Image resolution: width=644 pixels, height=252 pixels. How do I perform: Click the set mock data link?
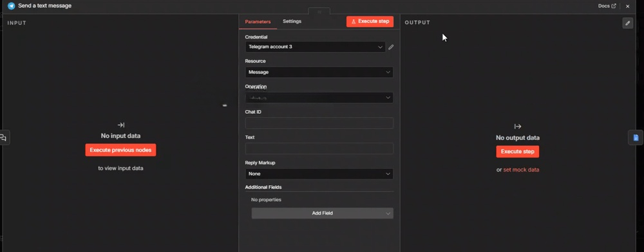pos(521,170)
